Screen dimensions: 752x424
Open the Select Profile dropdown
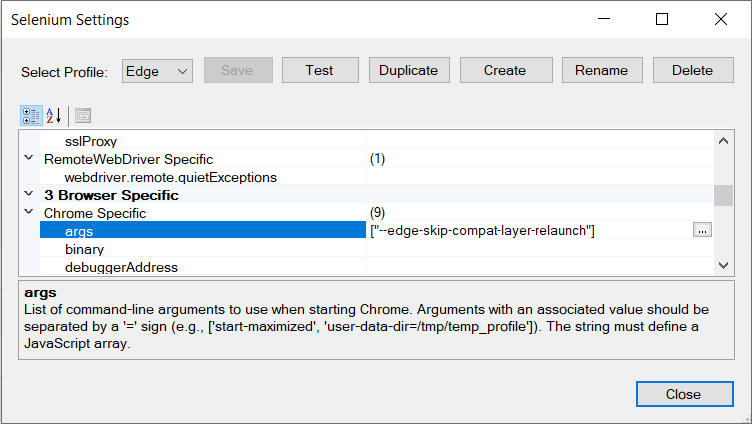pyautogui.click(x=157, y=70)
